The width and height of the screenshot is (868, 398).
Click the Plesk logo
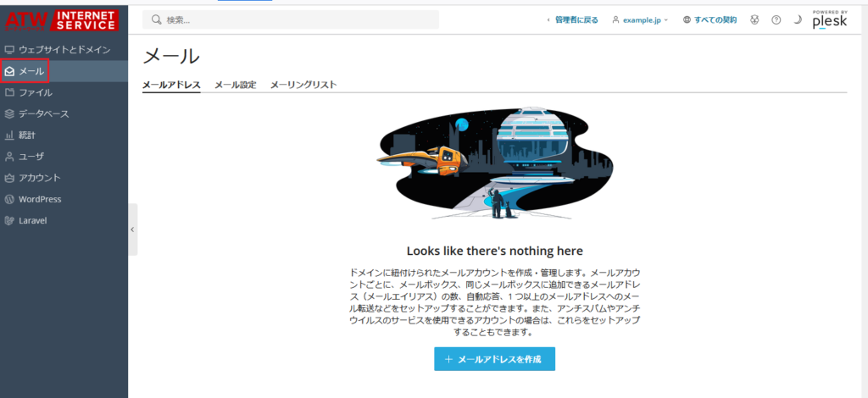click(x=830, y=20)
